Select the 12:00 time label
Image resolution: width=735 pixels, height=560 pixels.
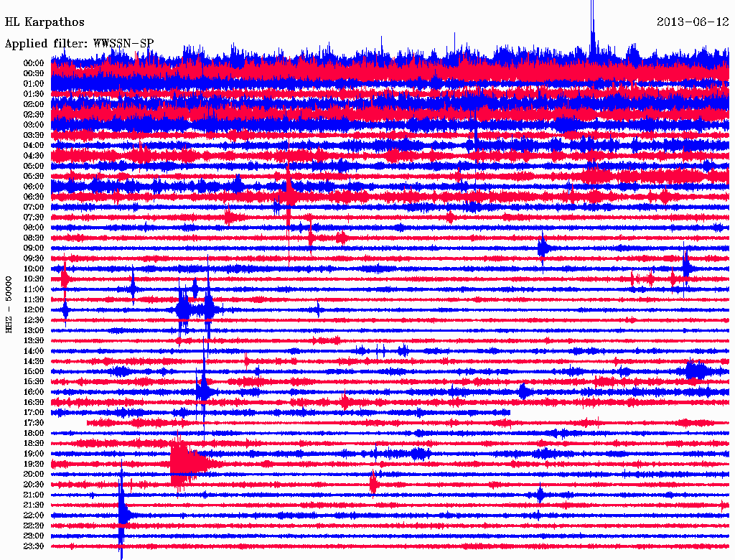coord(34,310)
